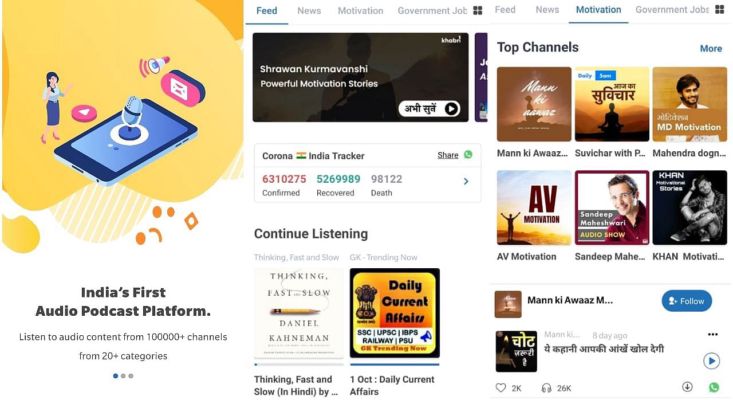This screenshot has height=400, width=733.
Task: Open the Motivation tab on middle screen
Action: point(360,10)
